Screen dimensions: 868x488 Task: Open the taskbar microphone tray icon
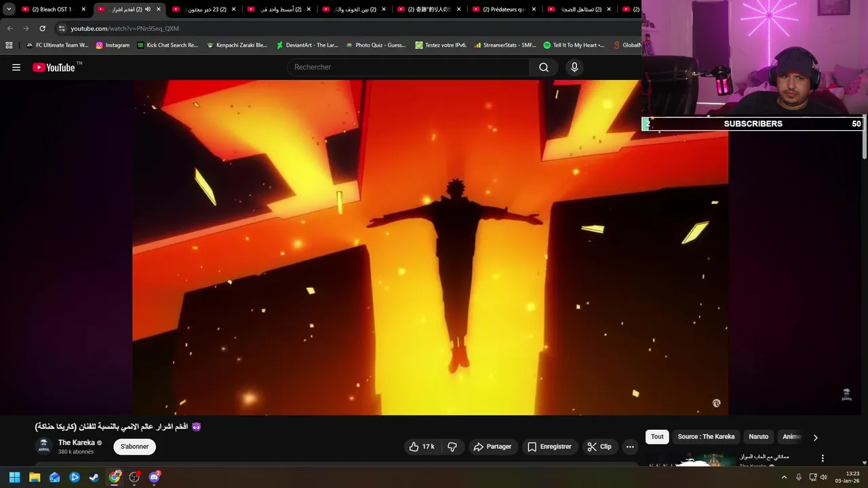tap(799, 477)
